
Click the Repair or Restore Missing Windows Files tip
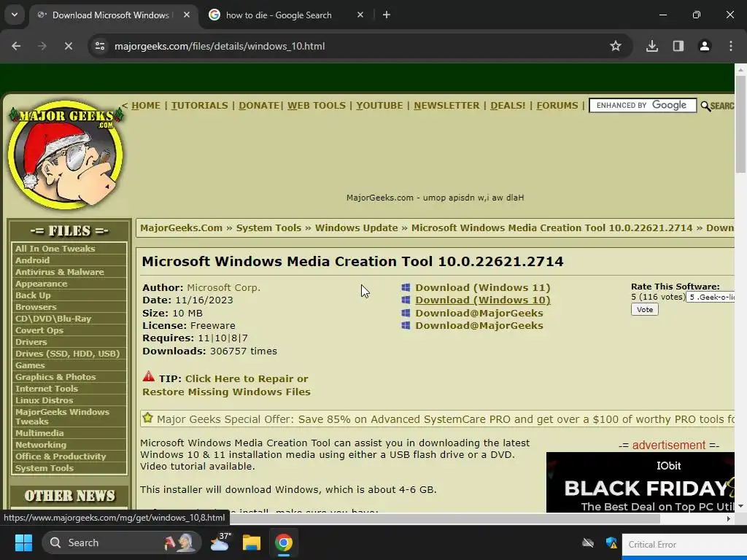226,385
